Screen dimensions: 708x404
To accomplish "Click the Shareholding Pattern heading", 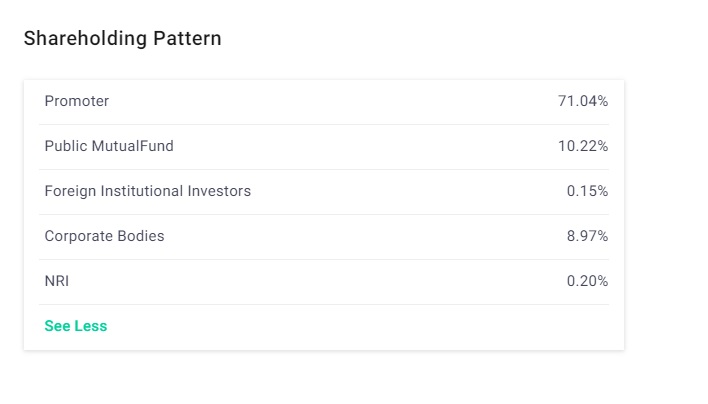I will [122, 38].
